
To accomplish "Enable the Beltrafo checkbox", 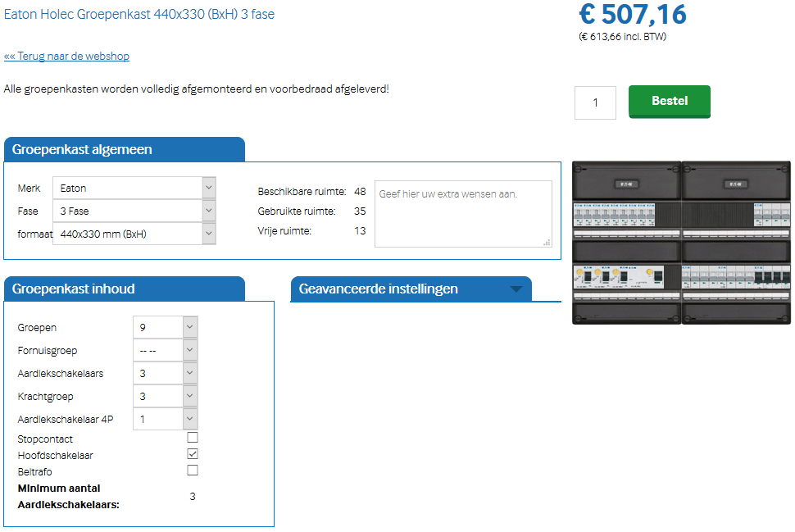I will pos(193,471).
